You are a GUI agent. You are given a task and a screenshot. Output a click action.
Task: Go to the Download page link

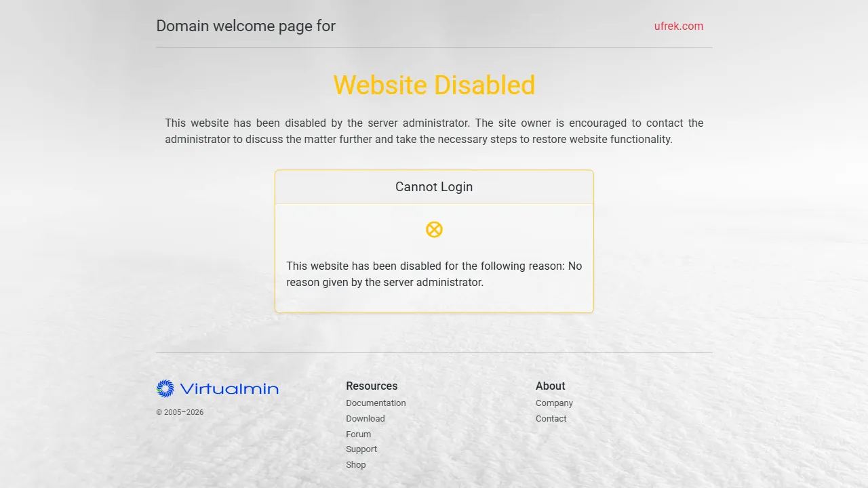tap(365, 419)
